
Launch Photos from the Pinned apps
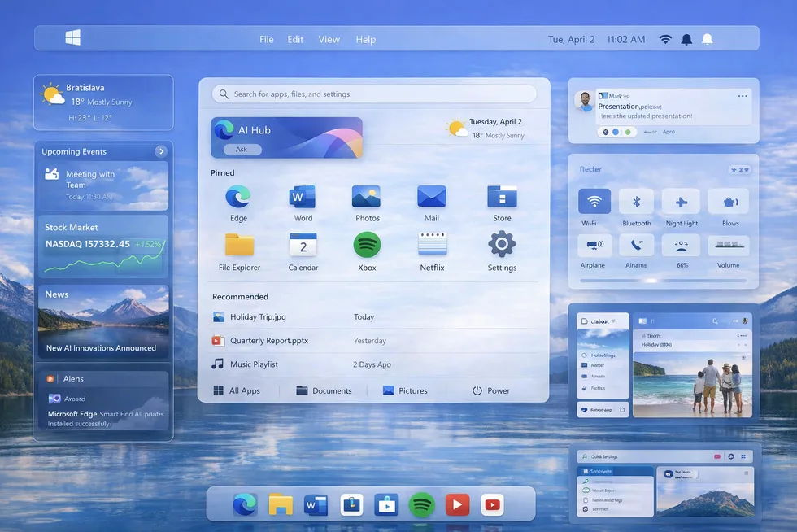pyautogui.click(x=367, y=196)
